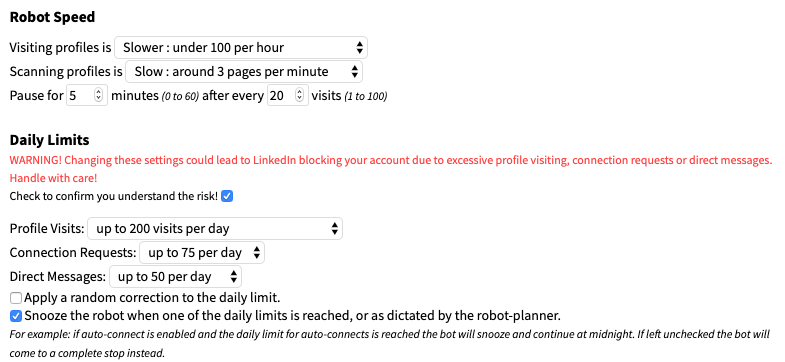Image resolution: width=785 pixels, height=362 pixels.
Task: Click the after every visits input field
Action: point(287,95)
